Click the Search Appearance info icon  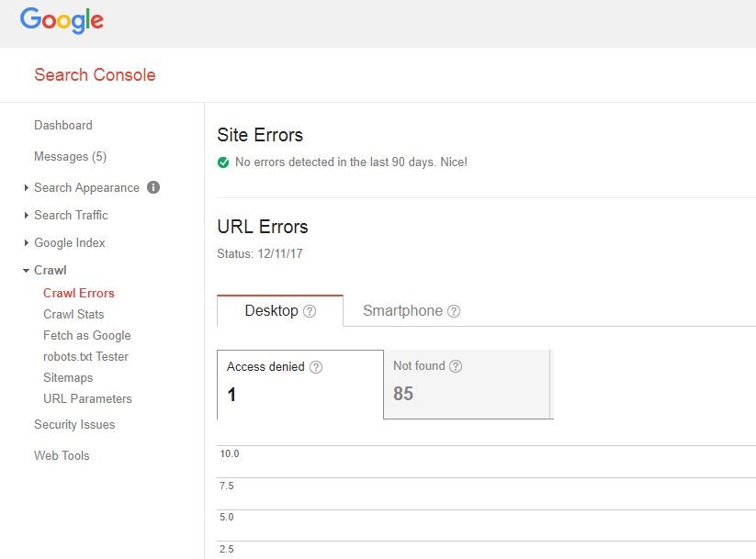click(x=153, y=187)
